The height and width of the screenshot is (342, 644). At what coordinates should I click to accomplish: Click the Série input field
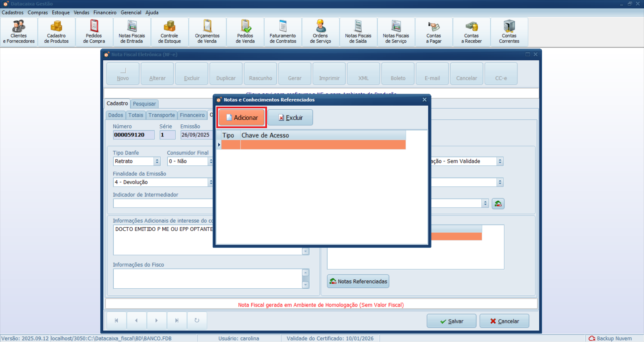167,135
